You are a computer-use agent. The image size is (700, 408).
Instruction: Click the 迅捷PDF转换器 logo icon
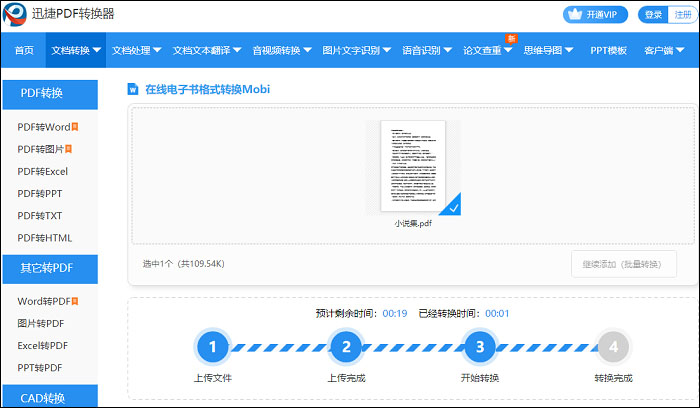click(15, 14)
